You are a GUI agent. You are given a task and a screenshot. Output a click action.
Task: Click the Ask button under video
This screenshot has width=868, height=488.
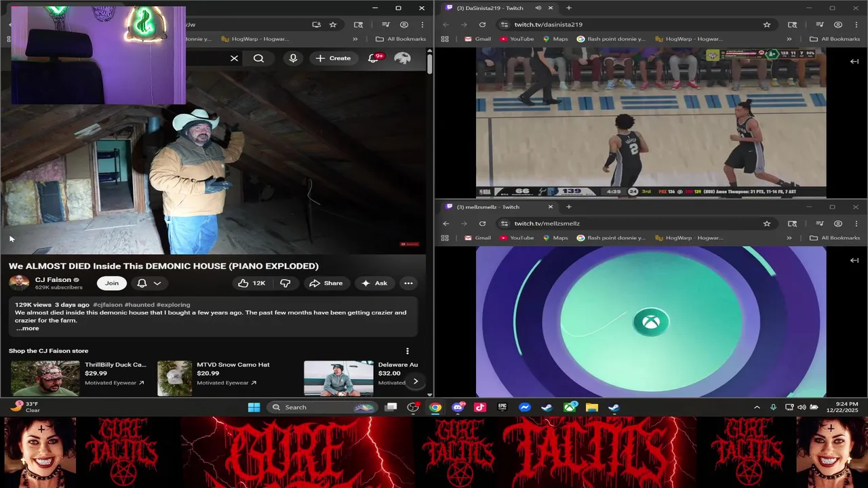coord(374,283)
